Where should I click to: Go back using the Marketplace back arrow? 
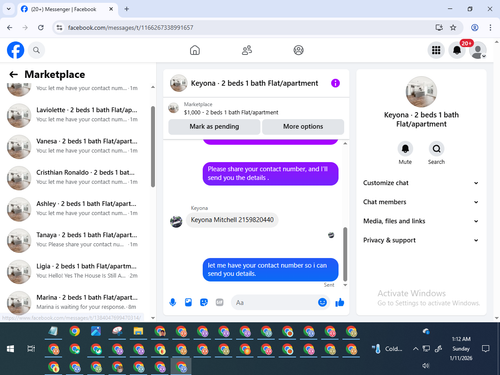tap(13, 74)
